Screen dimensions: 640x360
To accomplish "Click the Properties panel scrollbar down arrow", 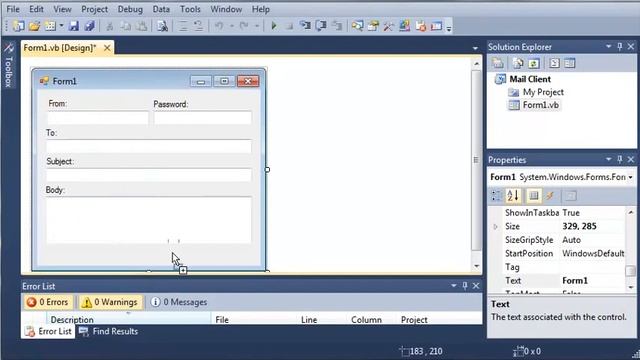I will click(x=631, y=287).
